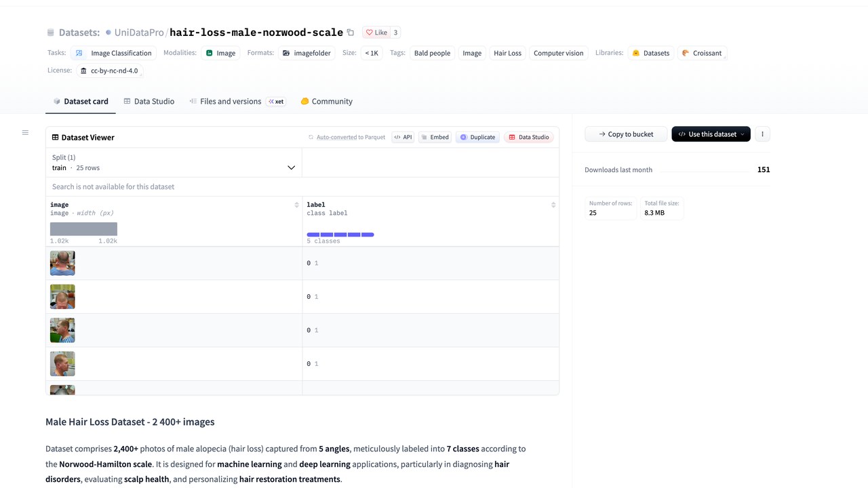Open the third row image thumbnail
Viewport: 868px width, 488px height.
point(62,330)
